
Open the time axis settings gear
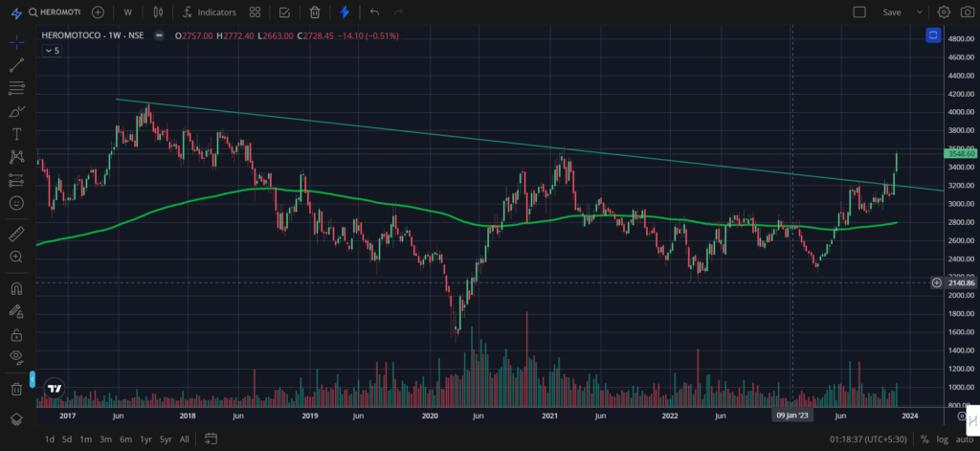(x=963, y=416)
